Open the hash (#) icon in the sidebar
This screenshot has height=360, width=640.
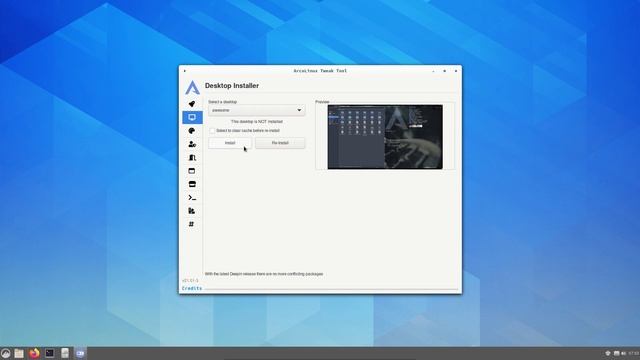191,224
